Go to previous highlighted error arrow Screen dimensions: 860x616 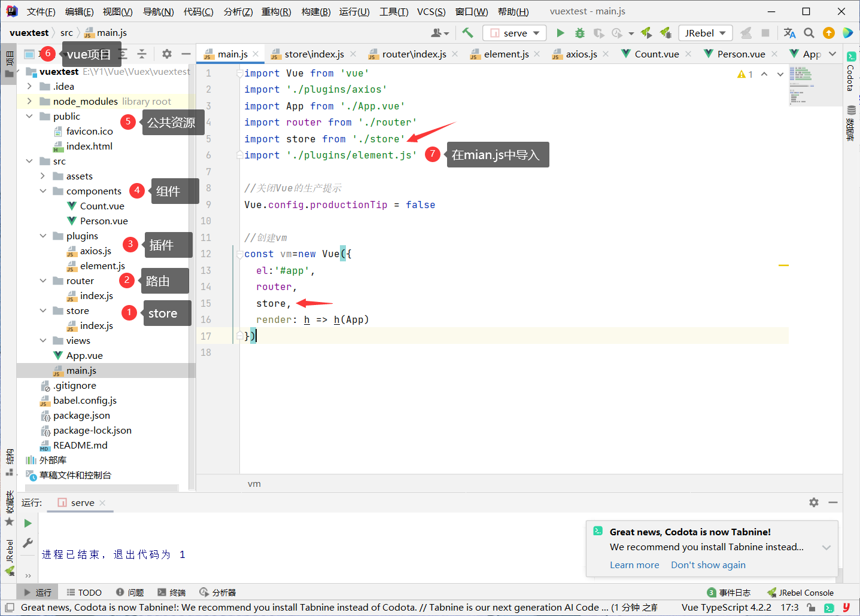point(764,74)
